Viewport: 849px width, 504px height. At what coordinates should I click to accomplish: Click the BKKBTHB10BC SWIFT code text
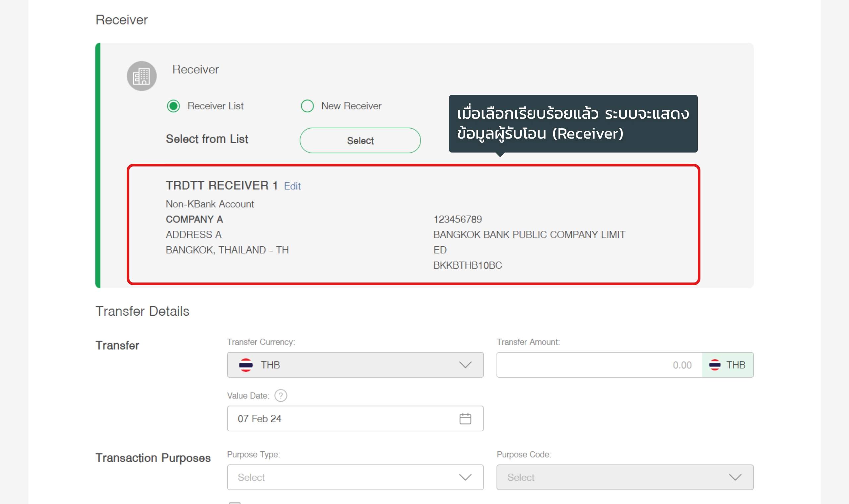467,265
